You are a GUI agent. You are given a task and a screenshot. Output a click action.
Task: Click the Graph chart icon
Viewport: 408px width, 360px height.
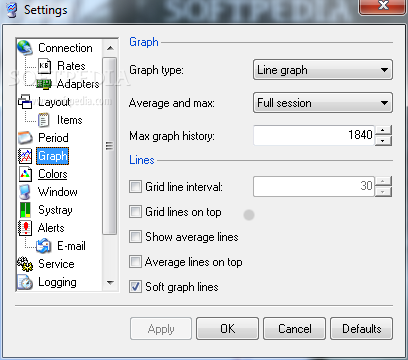(x=25, y=156)
